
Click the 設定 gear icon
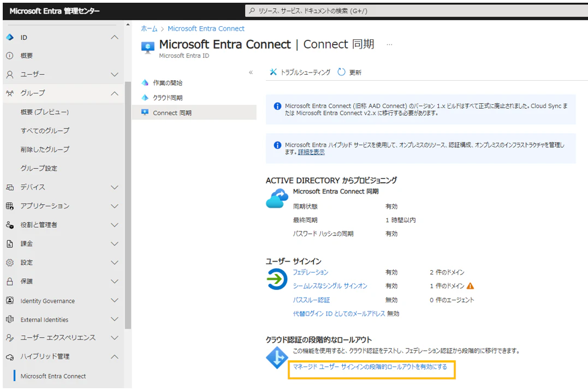coord(10,263)
